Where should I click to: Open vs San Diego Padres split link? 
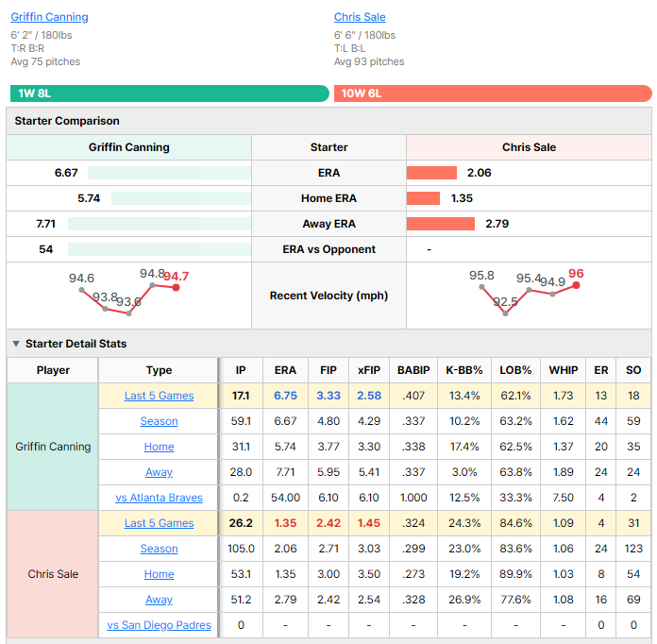159,625
